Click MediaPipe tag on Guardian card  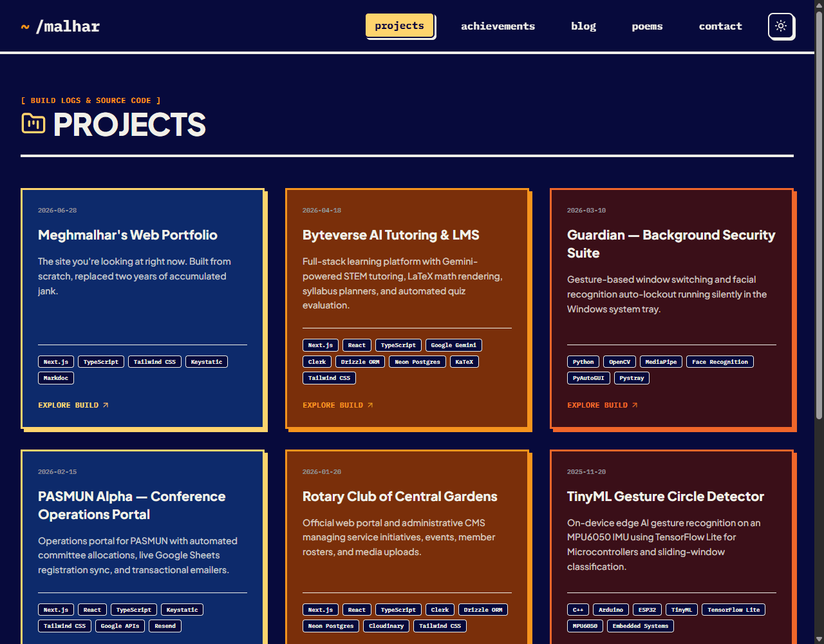click(x=661, y=362)
